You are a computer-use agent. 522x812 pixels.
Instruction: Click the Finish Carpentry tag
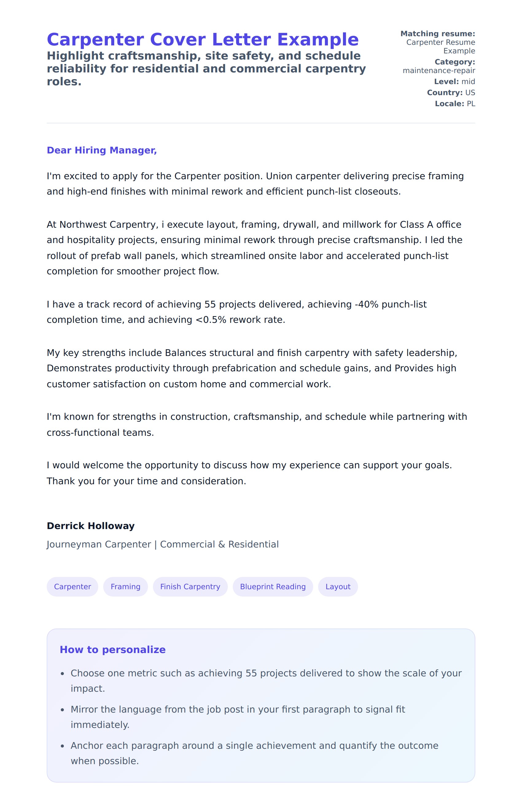(x=190, y=586)
